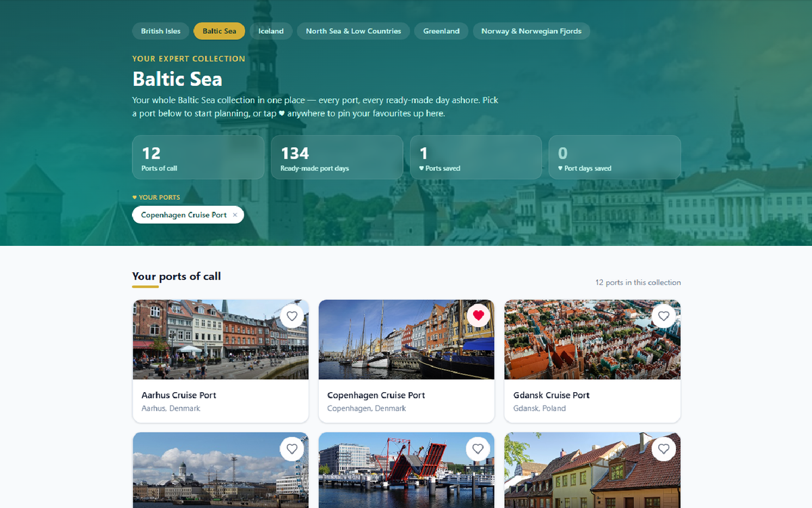Unfavourite the Copenhagen Cruise Port card heart
This screenshot has height=508, width=812.
click(478, 316)
